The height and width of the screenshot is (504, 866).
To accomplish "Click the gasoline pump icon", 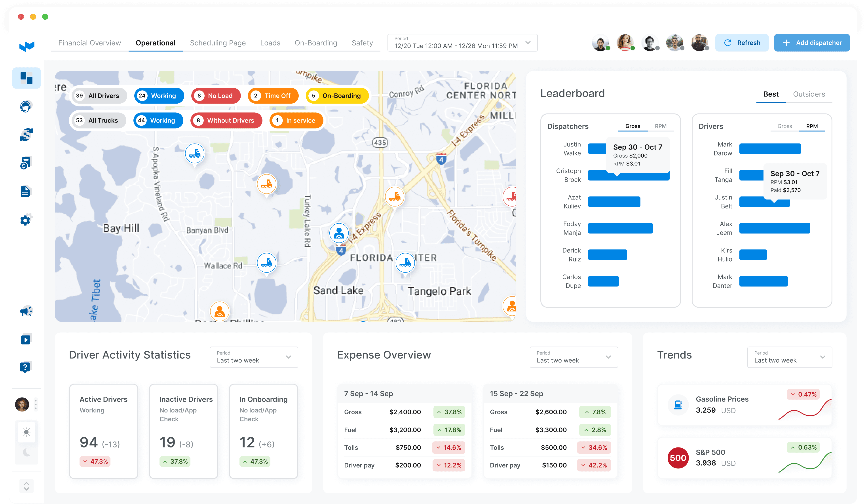I will coord(678,405).
